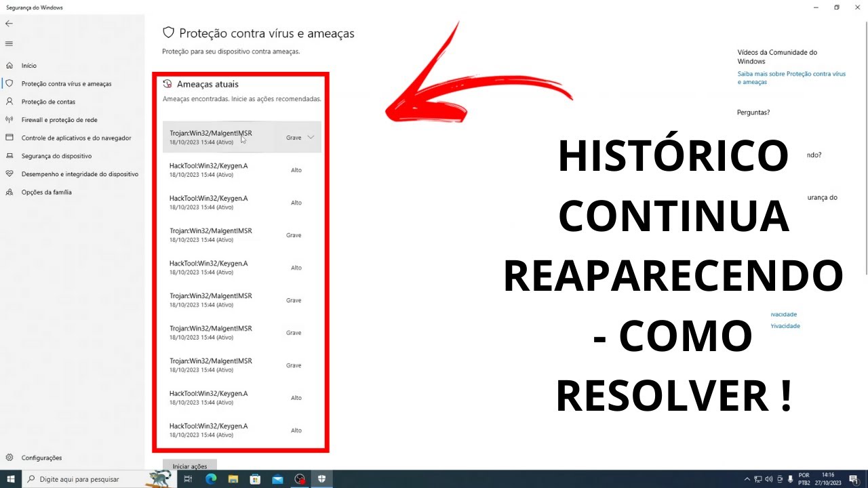Click the Firewall network signal icon
Screen dimensions: 868x488
coord(9,119)
